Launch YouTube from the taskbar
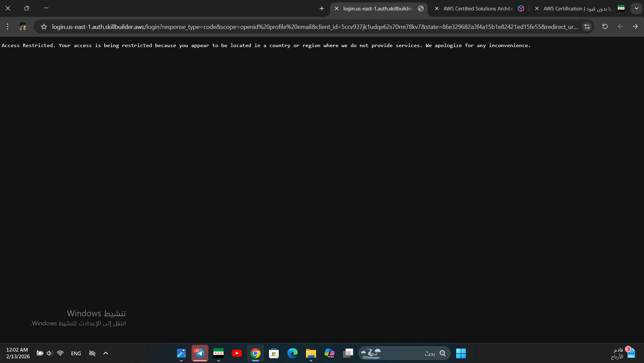This screenshot has height=363, width=644. [237, 353]
